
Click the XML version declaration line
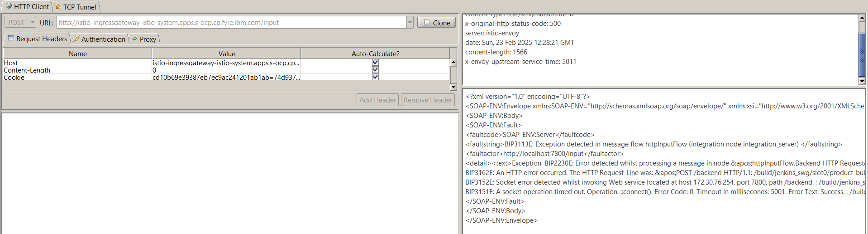pyautogui.click(x=528, y=97)
